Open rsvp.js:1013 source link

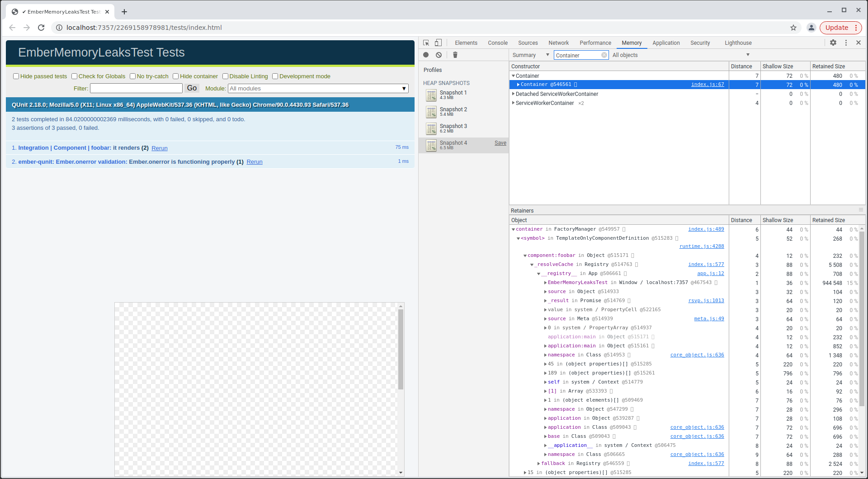click(706, 301)
